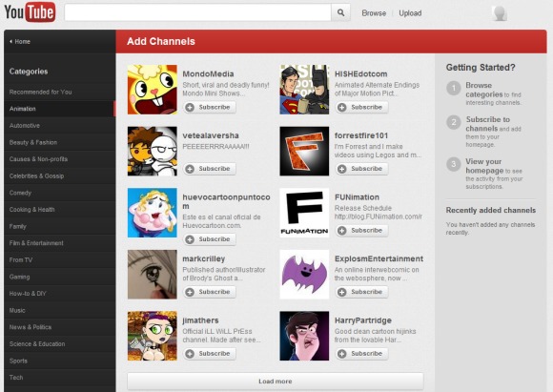
Task: Open the Browse link
Action: tap(374, 13)
